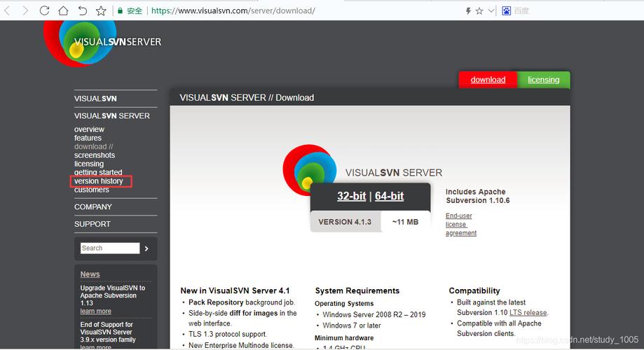Click Windows Server 2008 R2 – 2019 item
Viewport: 644px width, 350px height.
374,315
